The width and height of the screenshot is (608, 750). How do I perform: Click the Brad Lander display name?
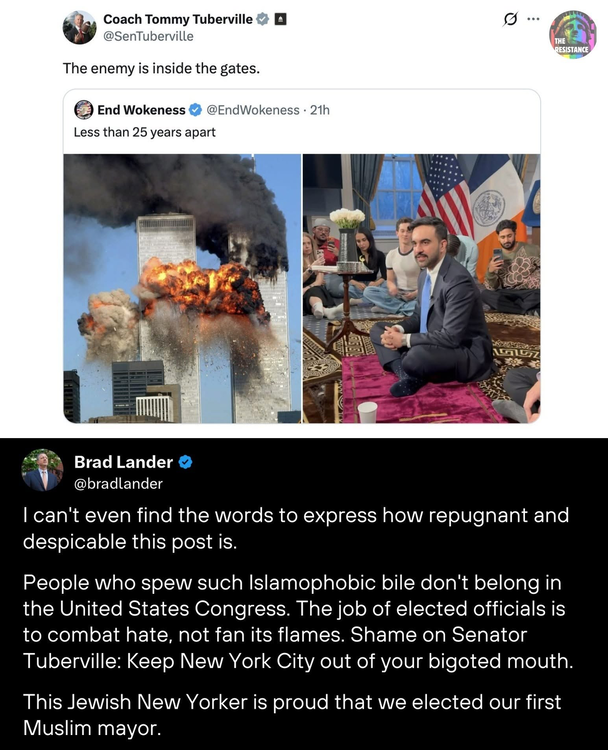click(x=123, y=462)
